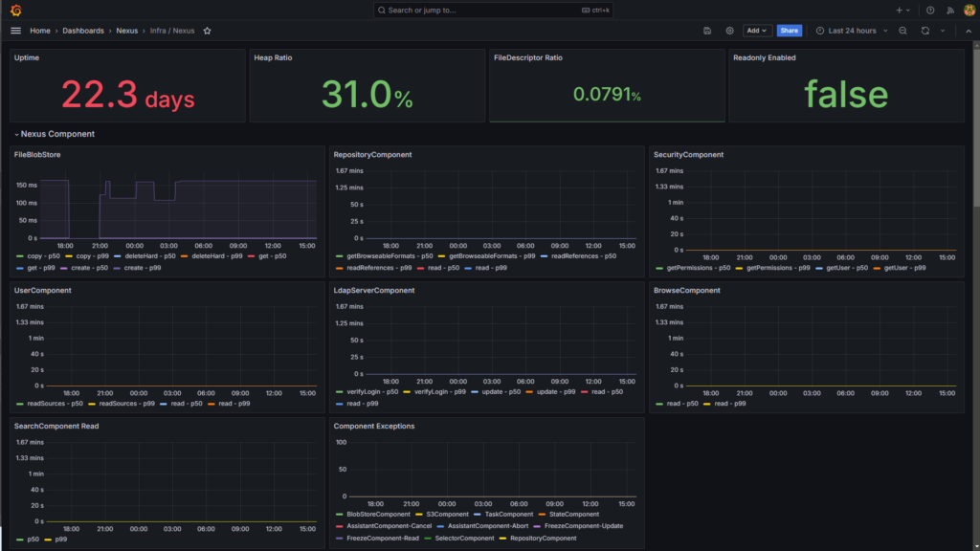Click S3Component legend color swatch

tap(419, 514)
